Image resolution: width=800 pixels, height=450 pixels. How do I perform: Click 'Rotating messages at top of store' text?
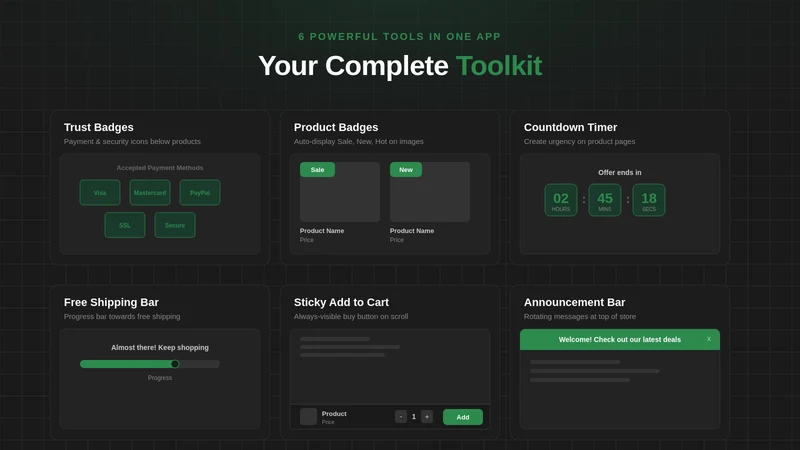[580, 316]
